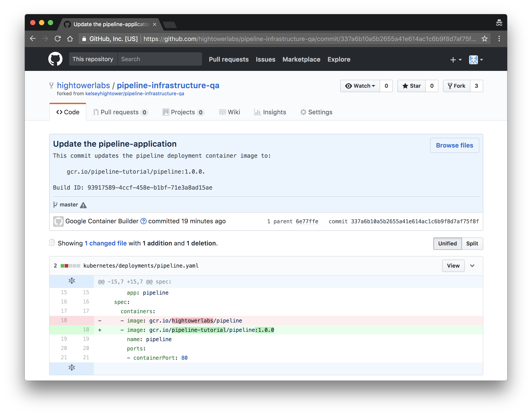532x416 pixels.
Task: Click the full commit hash 337a6b10a5b2…
Action: (x=415, y=221)
